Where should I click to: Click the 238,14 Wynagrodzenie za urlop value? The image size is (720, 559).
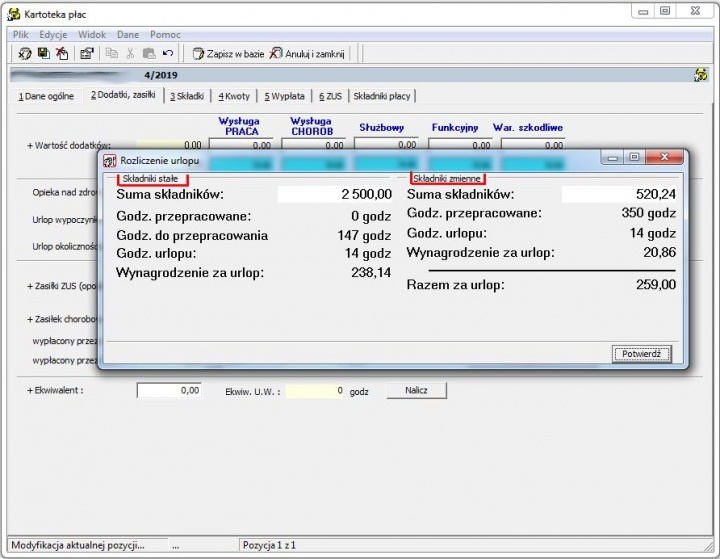(x=371, y=273)
